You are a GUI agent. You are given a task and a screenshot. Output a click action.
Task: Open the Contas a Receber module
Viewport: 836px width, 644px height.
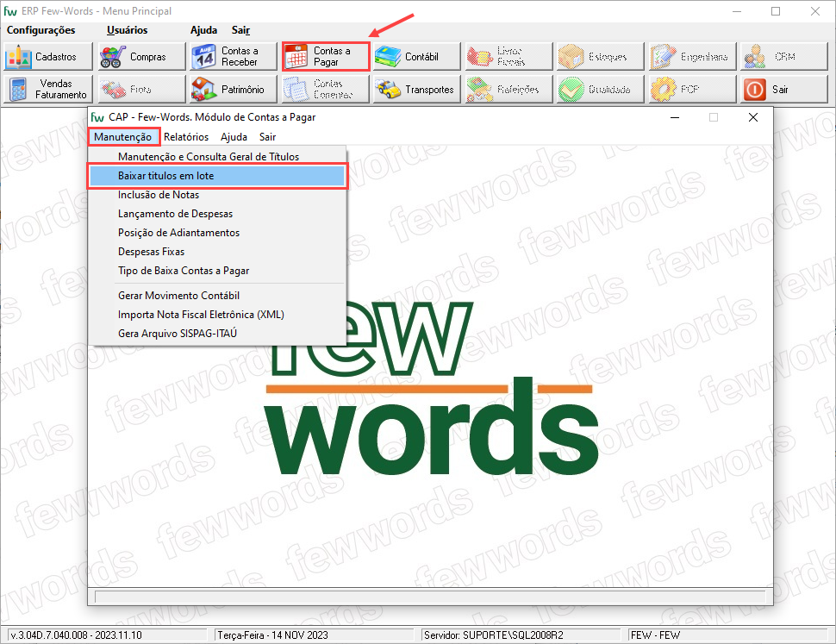pos(234,57)
